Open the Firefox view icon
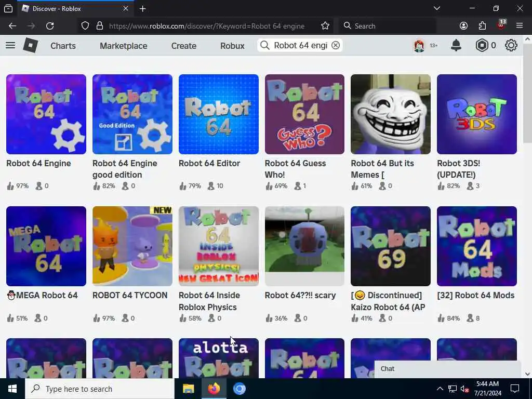The width and height of the screenshot is (532, 399). click(8, 9)
